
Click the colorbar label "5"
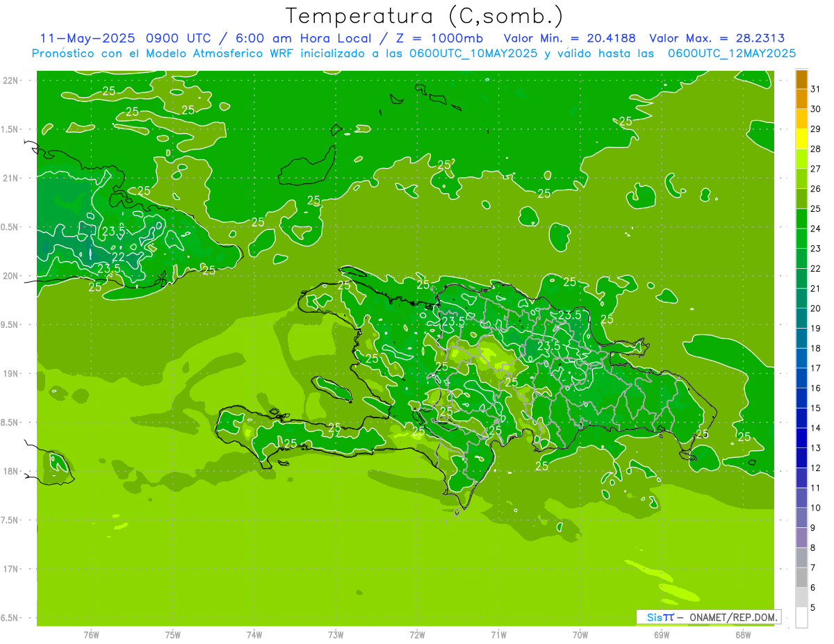812,608
